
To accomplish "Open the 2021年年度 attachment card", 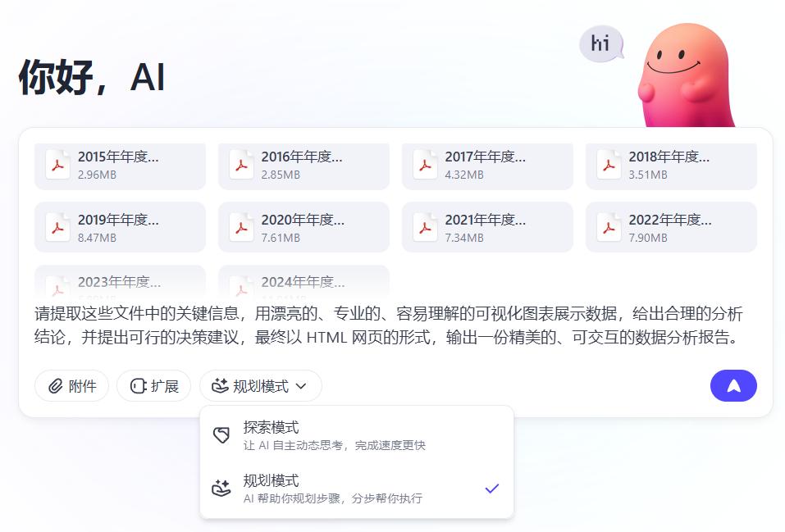I will [487, 226].
